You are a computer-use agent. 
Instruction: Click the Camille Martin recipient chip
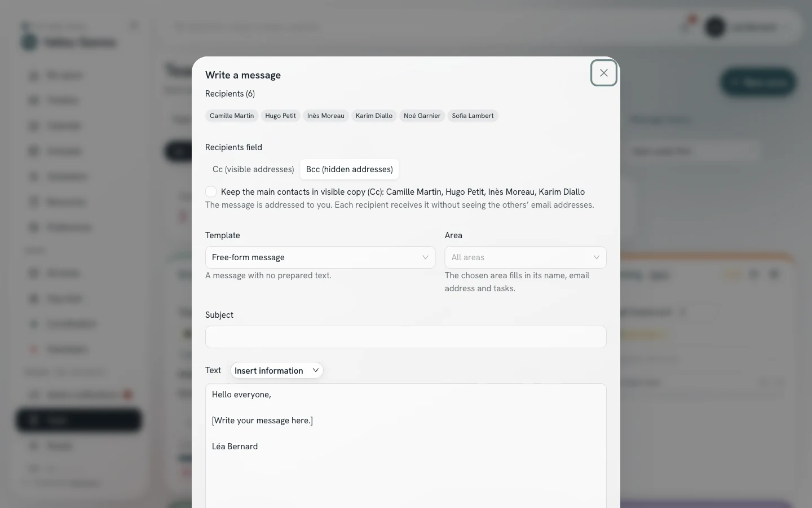[232, 116]
